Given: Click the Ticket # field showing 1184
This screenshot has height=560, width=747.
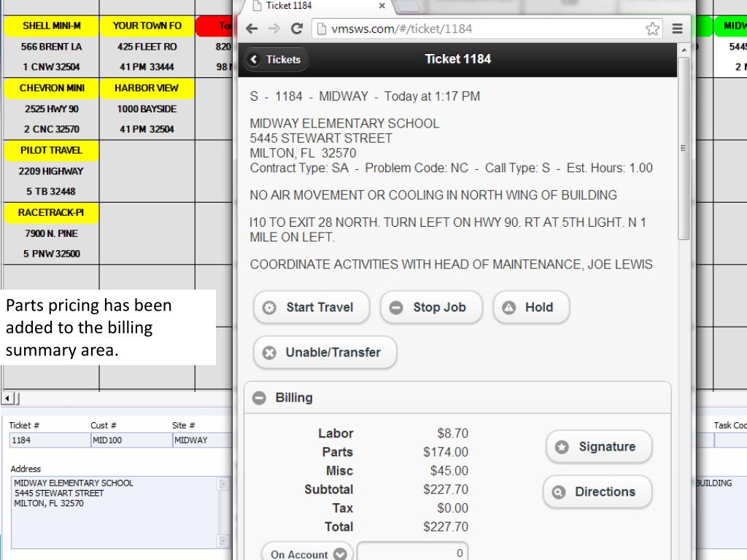Looking at the screenshot, I should click(50, 440).
